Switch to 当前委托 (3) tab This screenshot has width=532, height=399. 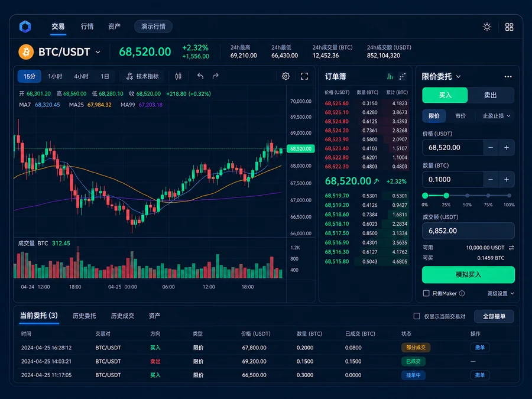38,316
